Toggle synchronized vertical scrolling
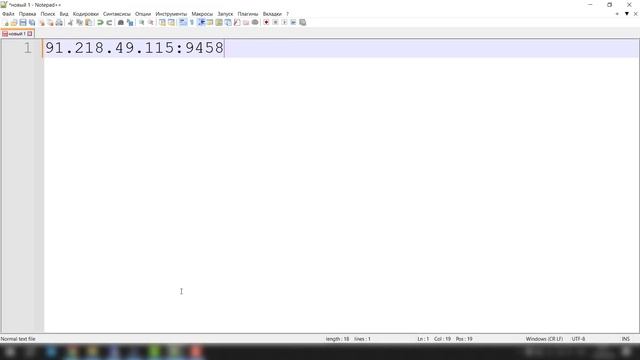Image resolution: width=640 pixels, height=360 pixels. point(162,22)
